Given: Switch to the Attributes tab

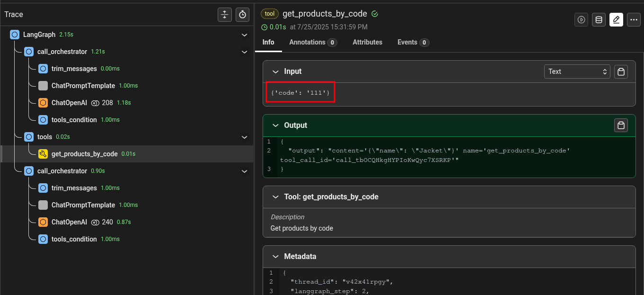Looking at the screenshot, I should (x=367, y=42).
